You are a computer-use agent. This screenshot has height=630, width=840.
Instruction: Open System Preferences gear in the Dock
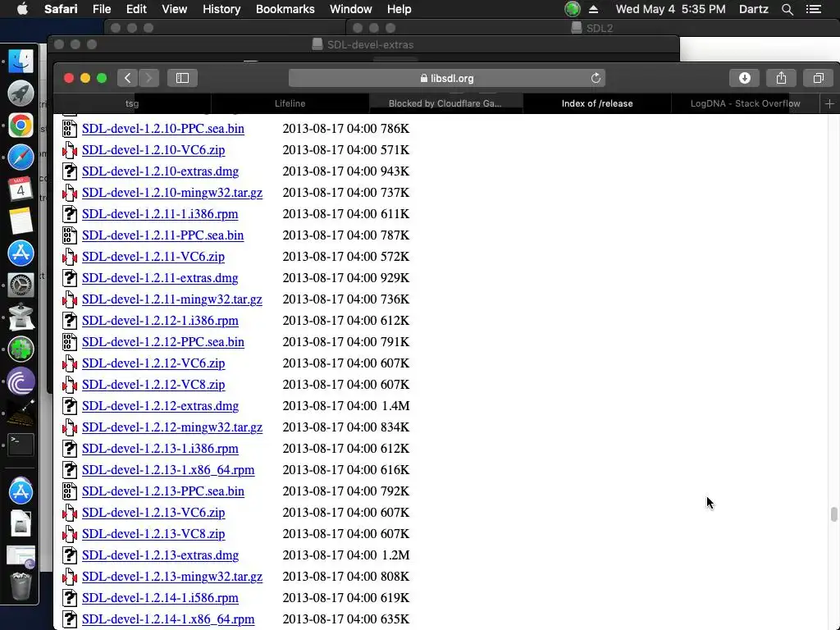(21, 285)
